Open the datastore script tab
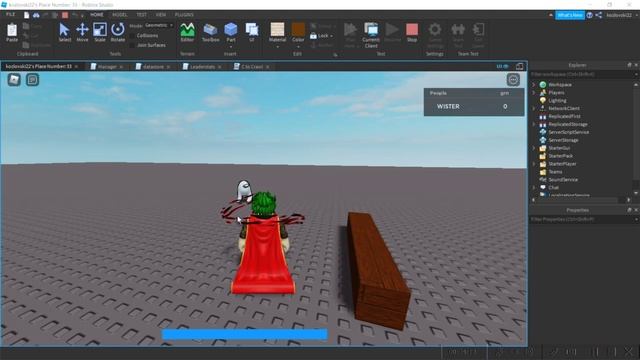This screenshot has height=360, width=640. 153,67
